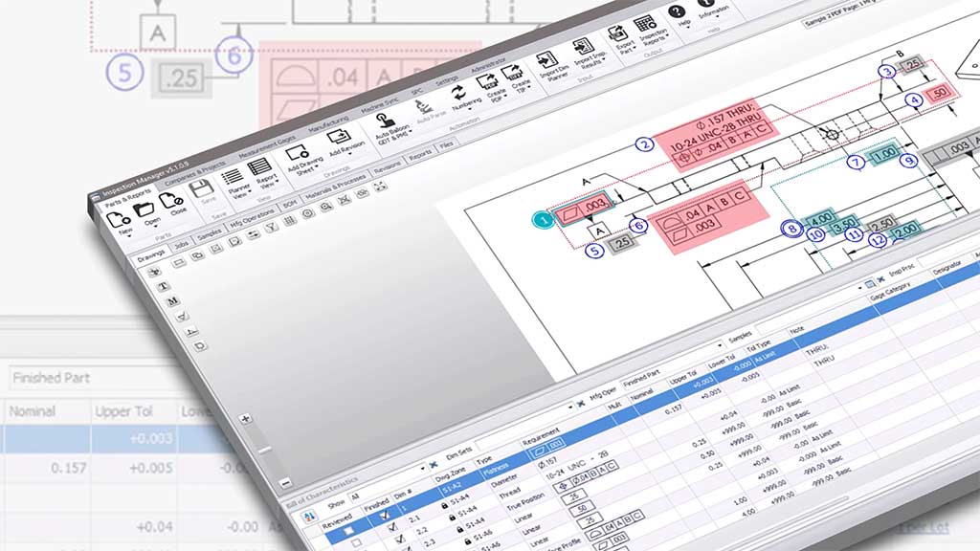
Task: Toggle Finished checkbox for Dim 2.1 row
Action: coord(392,528)
